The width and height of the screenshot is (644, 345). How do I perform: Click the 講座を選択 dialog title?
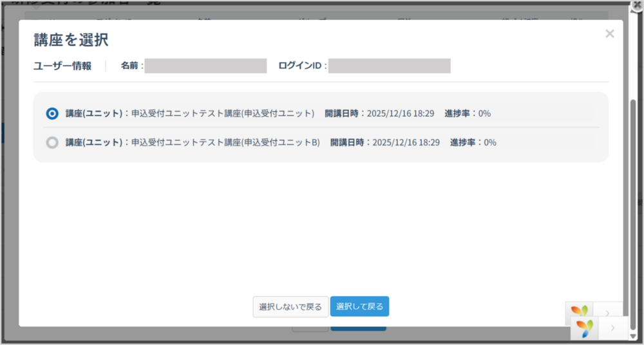point(71,40)
